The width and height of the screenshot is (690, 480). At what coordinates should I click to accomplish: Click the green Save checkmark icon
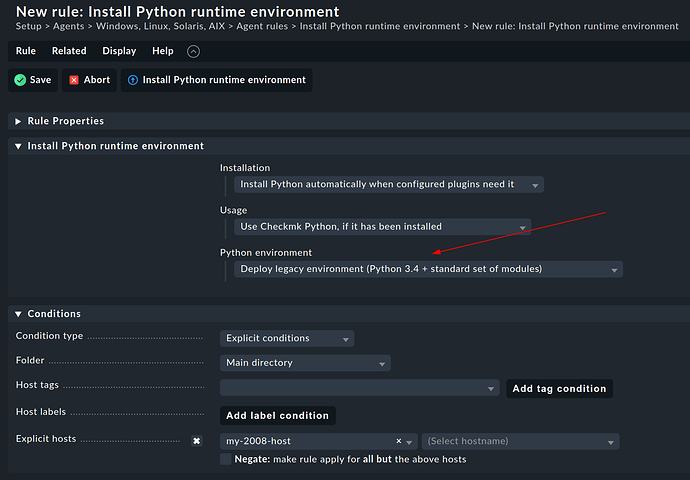[x=20, y=80]
